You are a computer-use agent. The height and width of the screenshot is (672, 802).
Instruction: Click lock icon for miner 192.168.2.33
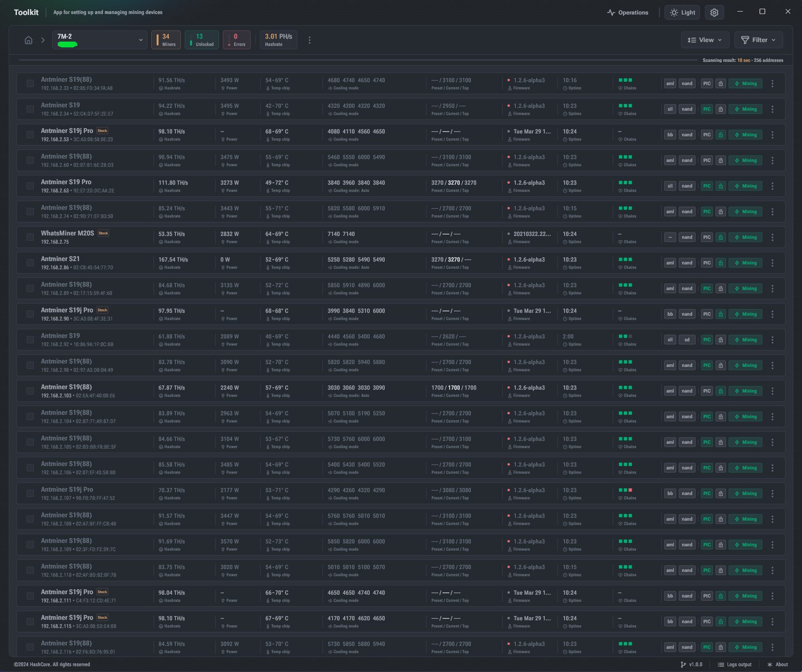click(x=720, y=84)
